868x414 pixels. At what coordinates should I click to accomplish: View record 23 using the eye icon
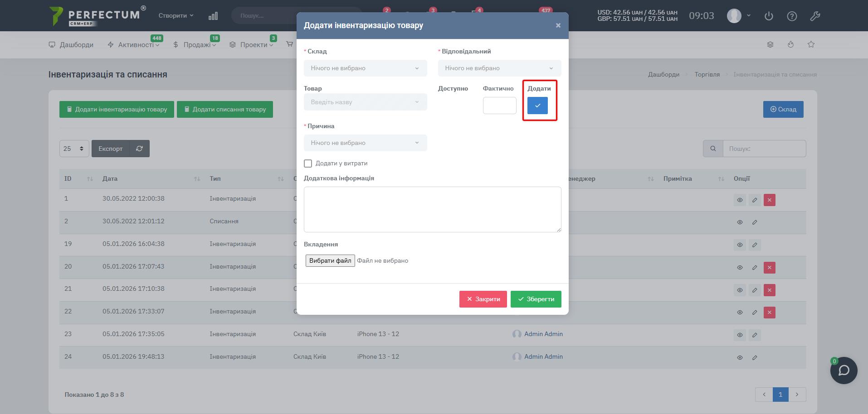tap(740, 335)
